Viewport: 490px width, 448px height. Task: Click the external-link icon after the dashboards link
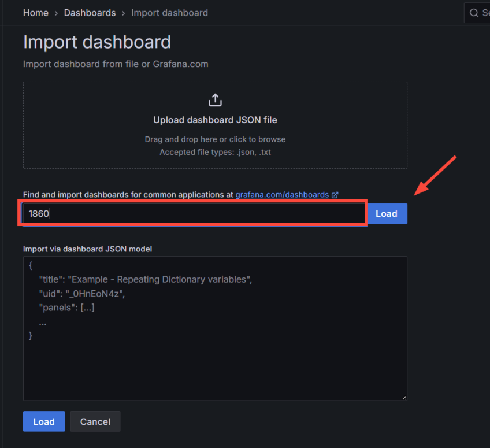pos(335,195)
